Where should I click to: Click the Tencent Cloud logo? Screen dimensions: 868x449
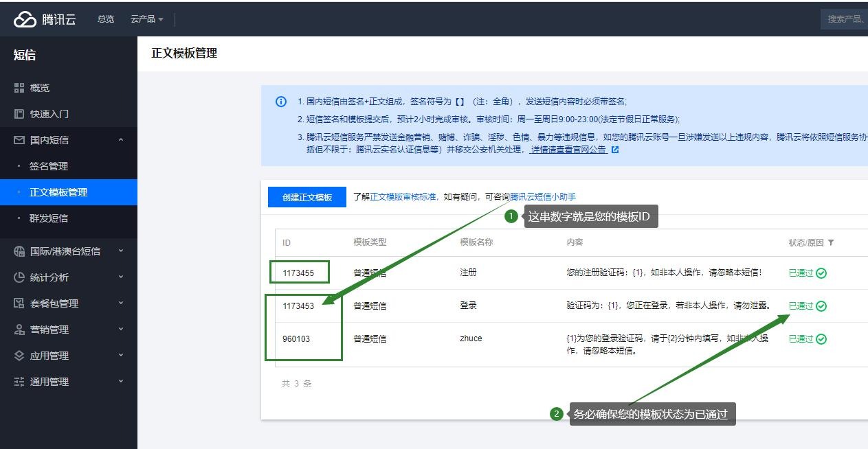tap(45, 19)
